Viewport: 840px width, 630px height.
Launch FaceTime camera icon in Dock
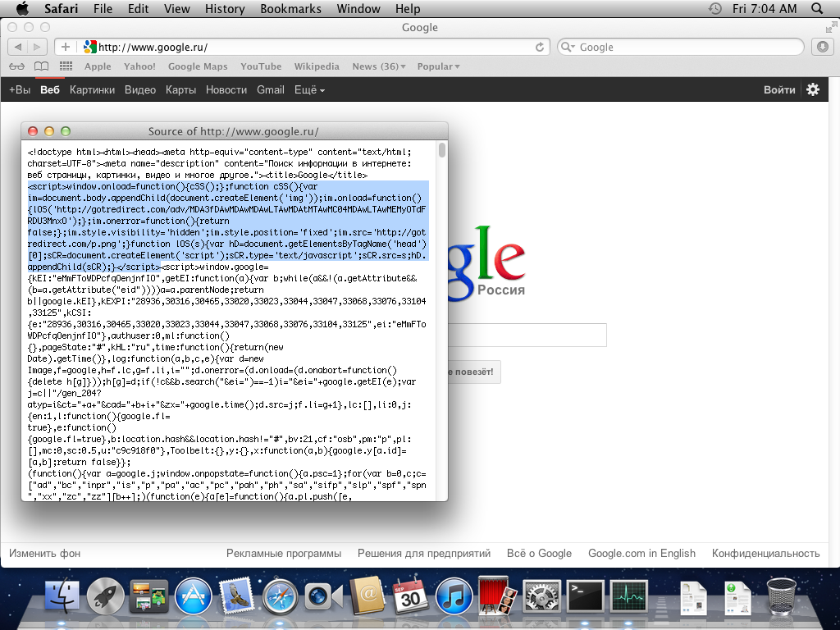[x=323, y=596]
